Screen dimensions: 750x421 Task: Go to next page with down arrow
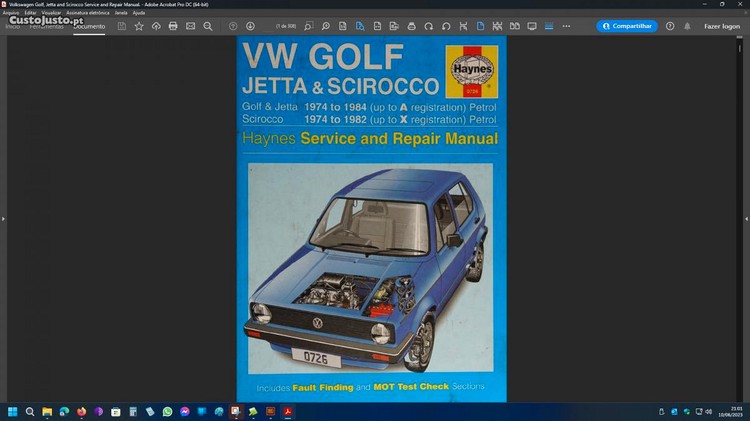[x=250, y=26]
